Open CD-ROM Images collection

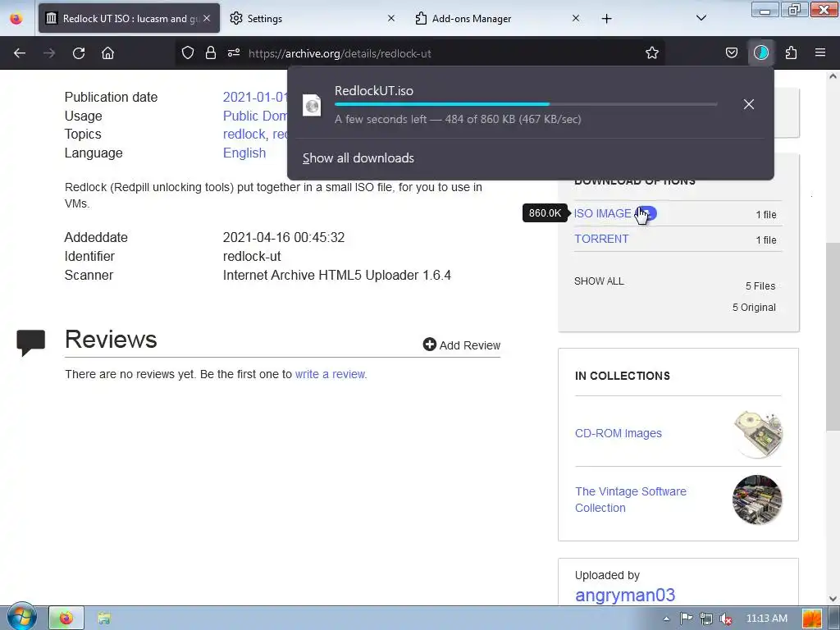tap(619, 433)
